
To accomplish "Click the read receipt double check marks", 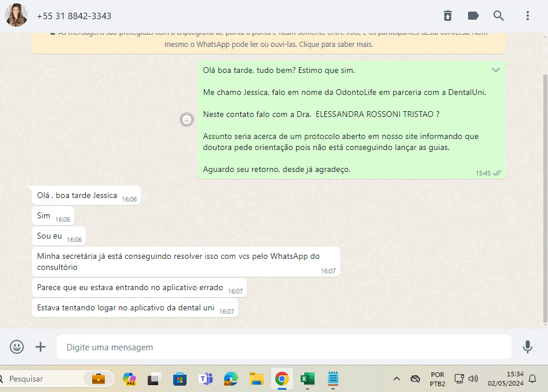I will point(497,173).
